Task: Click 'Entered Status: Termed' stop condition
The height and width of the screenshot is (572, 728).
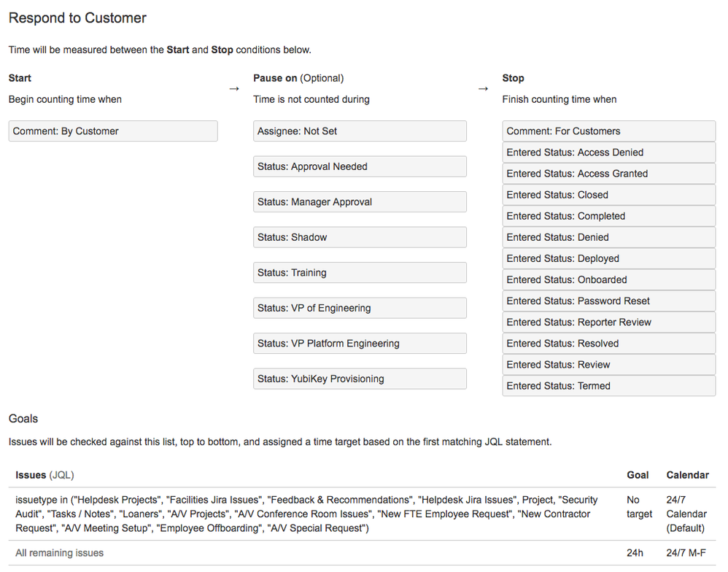Action: point(608,386)
